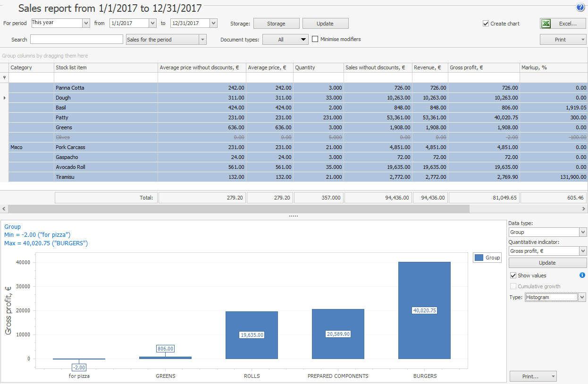
Task: Open the Quantitative indicator dropdown
Action: tap(582, 251)
